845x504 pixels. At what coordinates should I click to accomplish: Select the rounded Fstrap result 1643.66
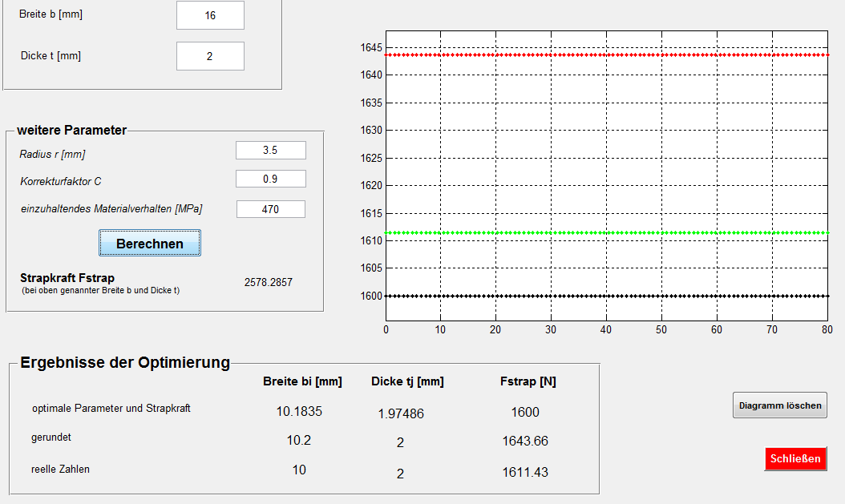[525, 442]
